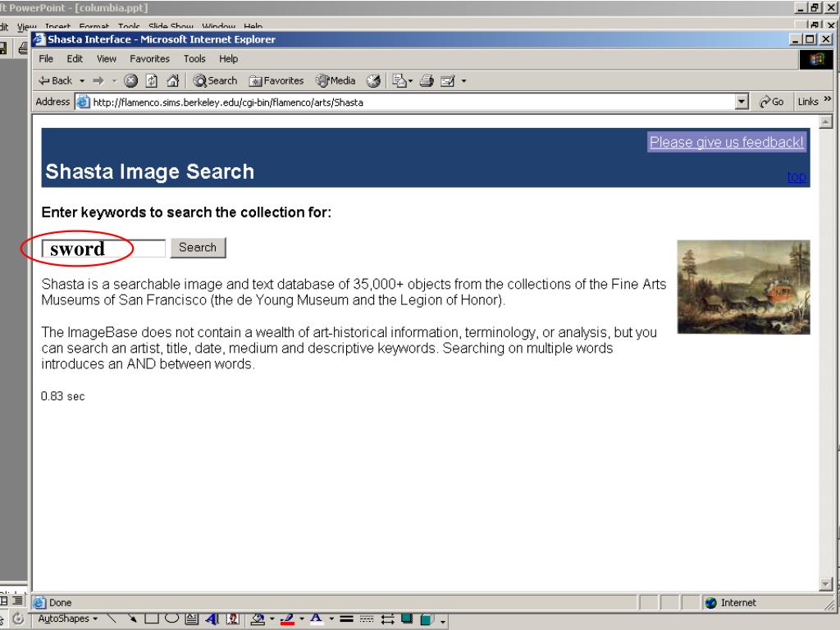Expand the Line Color dropdown arrow
The image size is (840, 630).
point(302,619)
